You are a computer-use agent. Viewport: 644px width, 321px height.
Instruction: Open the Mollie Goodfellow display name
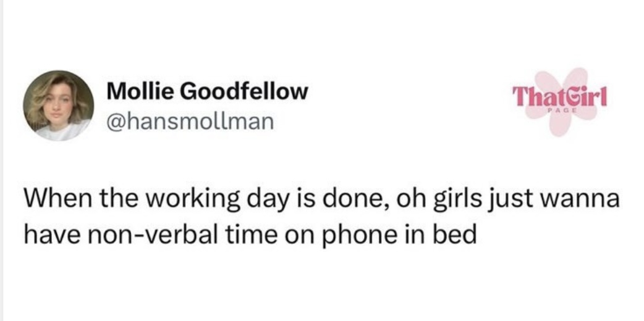tap(206, 92)
